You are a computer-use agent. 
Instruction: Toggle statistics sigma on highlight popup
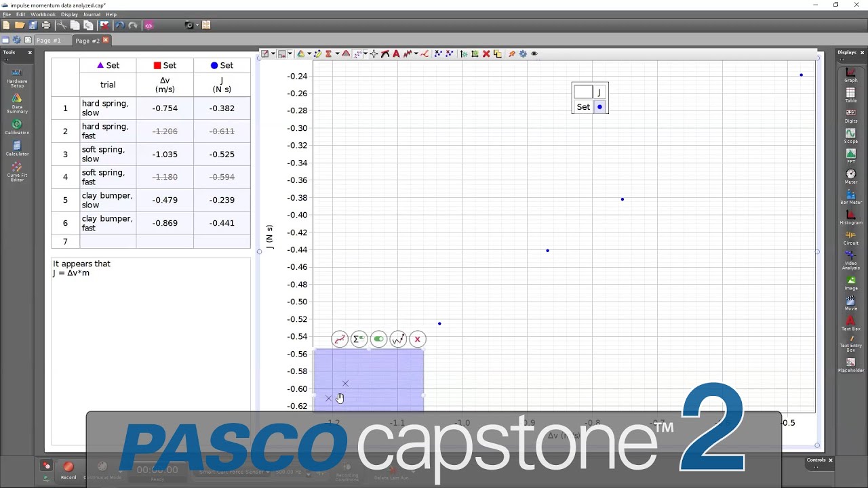coord(359,339)
